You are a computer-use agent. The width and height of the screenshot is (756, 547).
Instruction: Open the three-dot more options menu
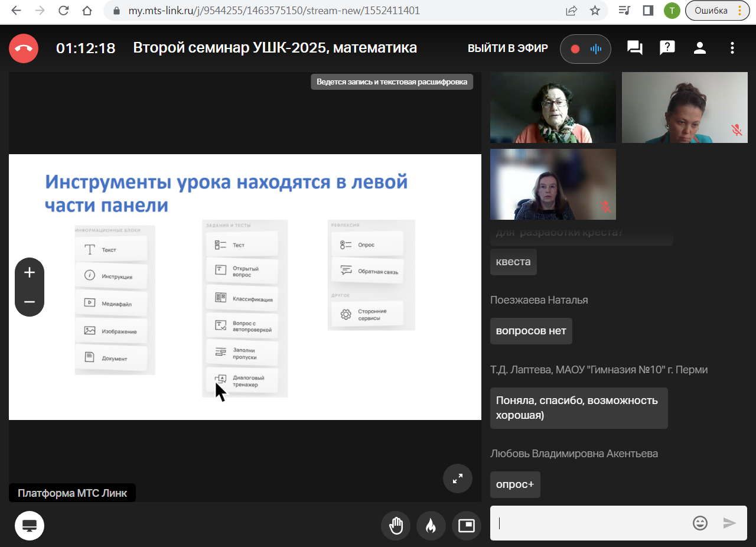(732, 48)
